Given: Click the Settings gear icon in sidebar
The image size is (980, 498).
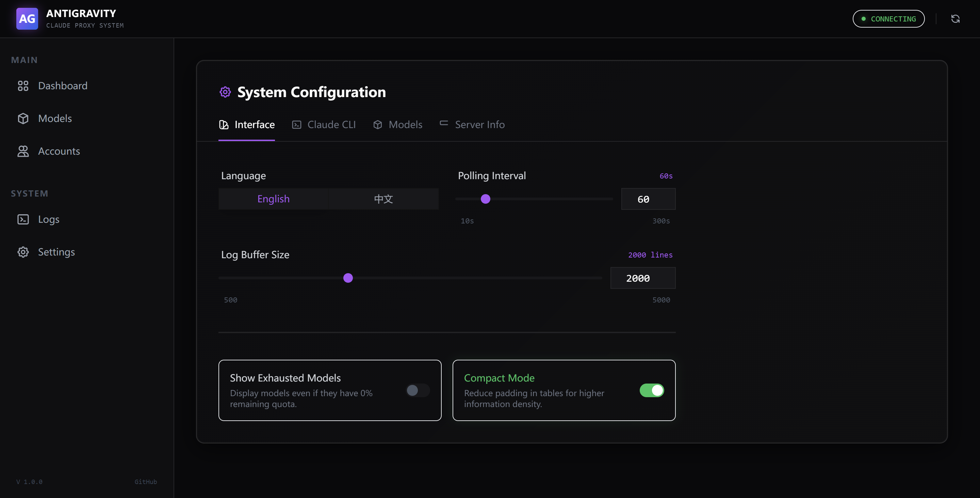Looking at the screenshot, I should [x=23, y=252].
